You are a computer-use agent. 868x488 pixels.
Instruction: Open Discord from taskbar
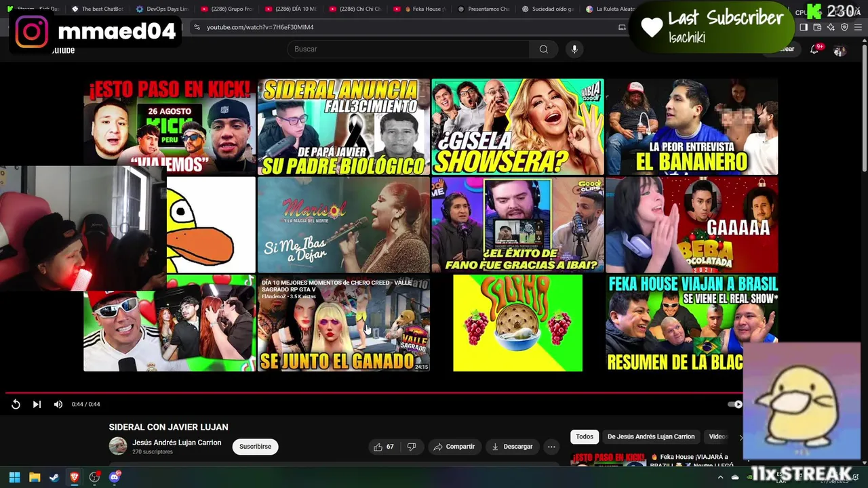pos(115,477)
